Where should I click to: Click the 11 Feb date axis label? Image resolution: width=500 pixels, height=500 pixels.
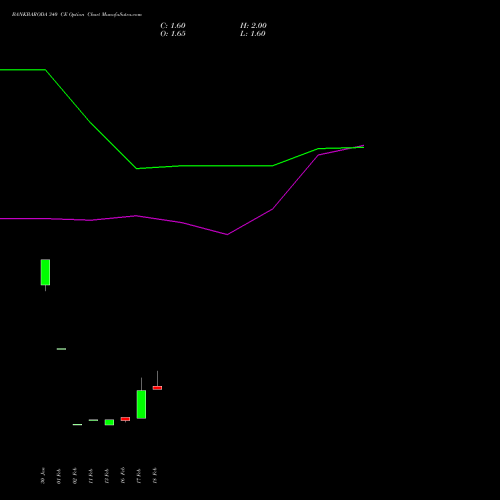[91, 476]
